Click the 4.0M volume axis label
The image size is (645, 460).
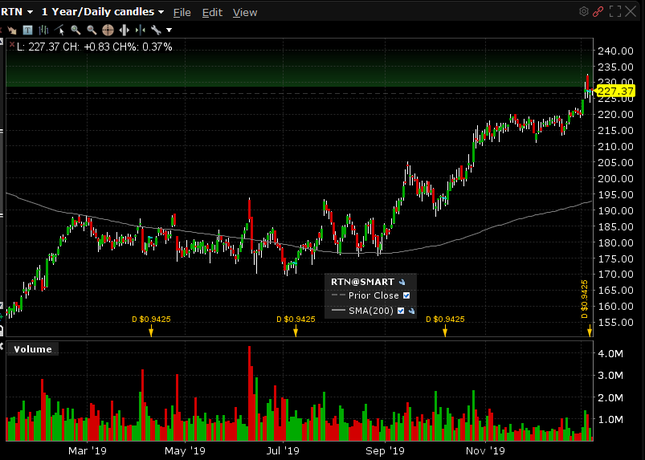tap(610, 354)
